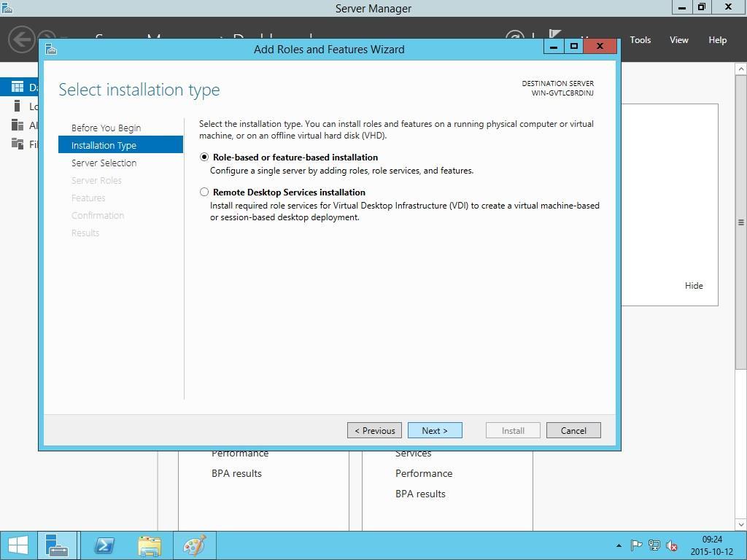The height and width of the screenshot is (560, 747).
Task: Open BPA results in the right tile
Action: [420, 494]
